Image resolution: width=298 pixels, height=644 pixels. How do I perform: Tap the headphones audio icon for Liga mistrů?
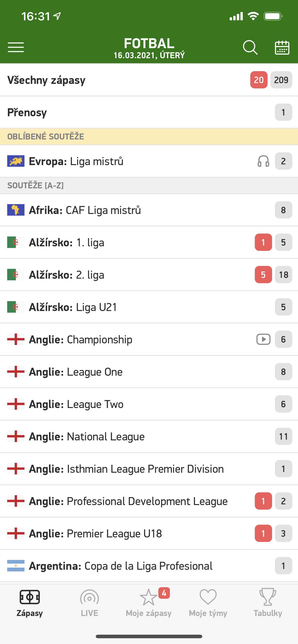[263, 161]
